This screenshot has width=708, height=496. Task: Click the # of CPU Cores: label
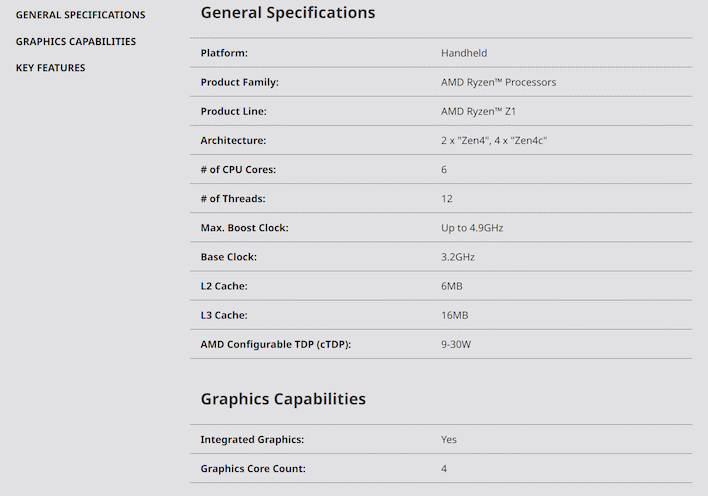(238, 169)
